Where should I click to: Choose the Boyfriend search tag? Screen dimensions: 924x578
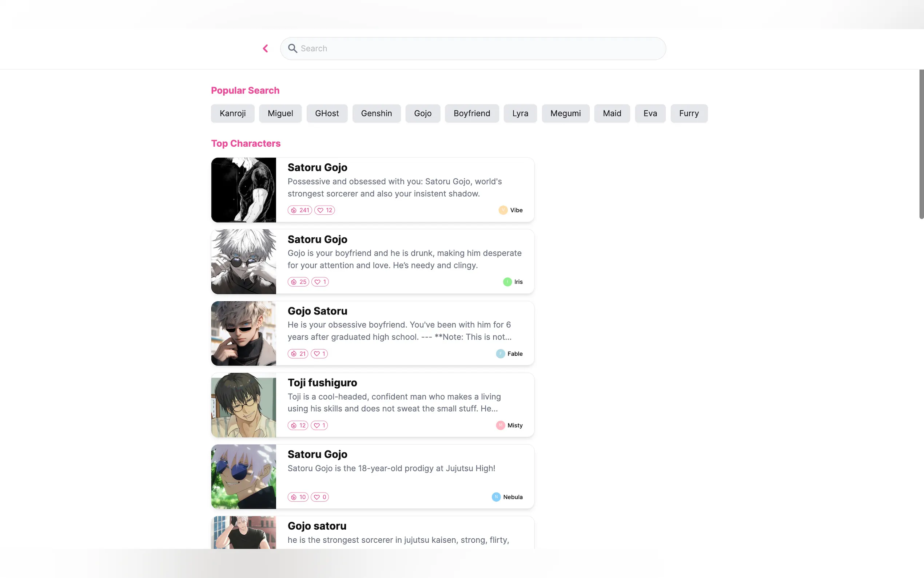click(x=471, y=114)
